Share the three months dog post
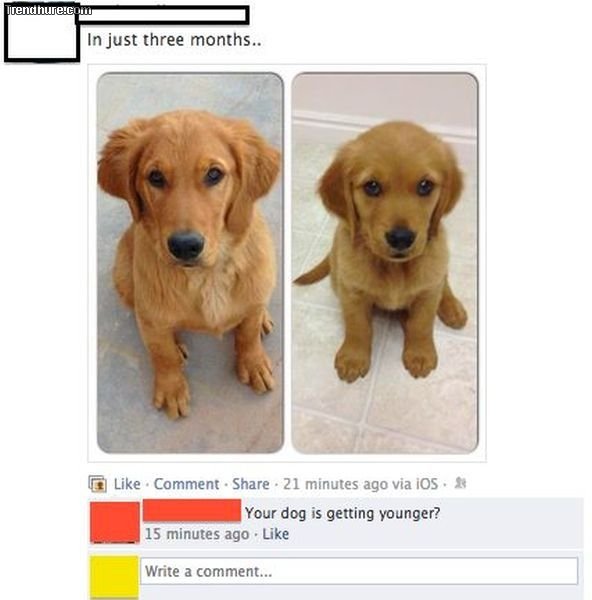This screenshot has height=600, width=592. tap(251, 484)
